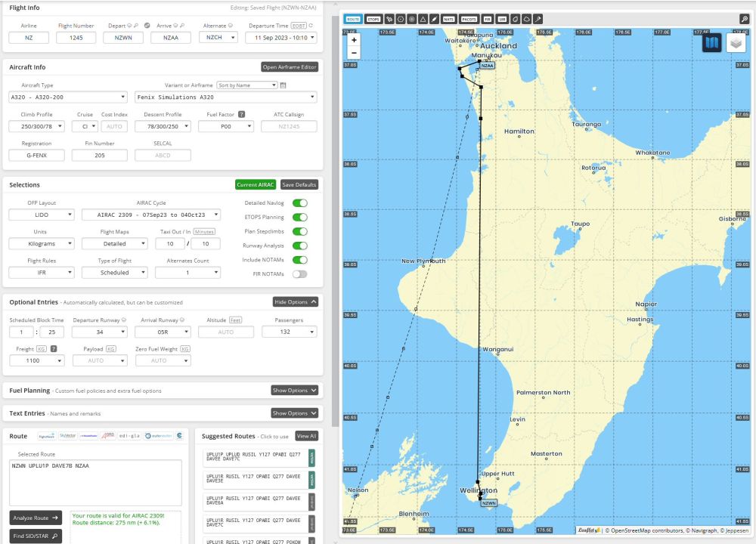Open the SkyVector route link
This screenshot has width=756, height=544.
pyautogui.click(x=68, y=436)
